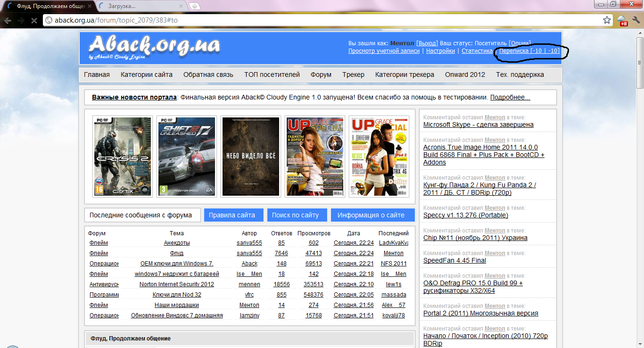
Task: Click last poster LadyKvaKva link
Action: [x=394, y=243]
